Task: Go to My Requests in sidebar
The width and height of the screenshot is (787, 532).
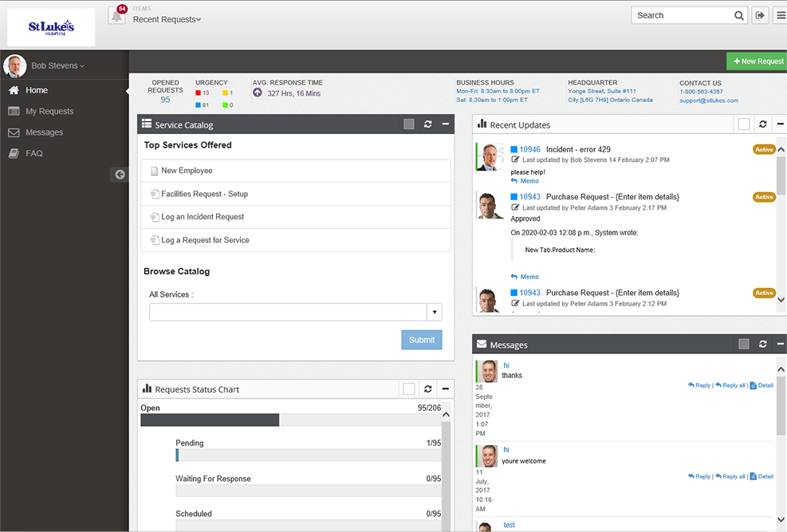Action: [x=49, y=112]
